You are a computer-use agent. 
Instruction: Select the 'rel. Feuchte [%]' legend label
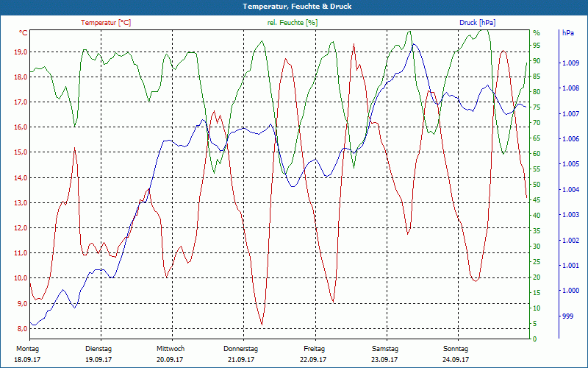pyautogui.click(x=292, y=23)
